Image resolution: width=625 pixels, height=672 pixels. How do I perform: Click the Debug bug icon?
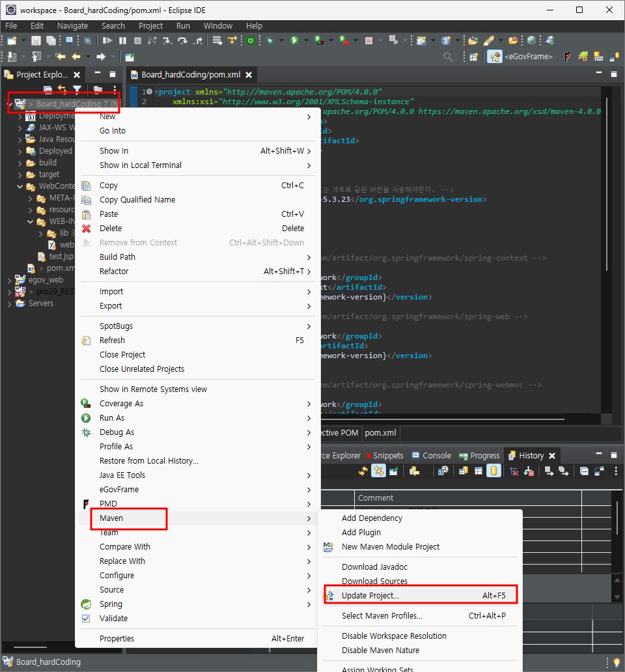click(x=270, y=41)
